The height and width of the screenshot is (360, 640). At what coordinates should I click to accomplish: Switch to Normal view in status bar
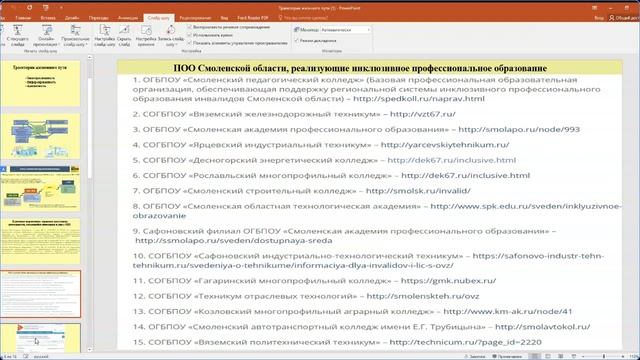[535, 356]
